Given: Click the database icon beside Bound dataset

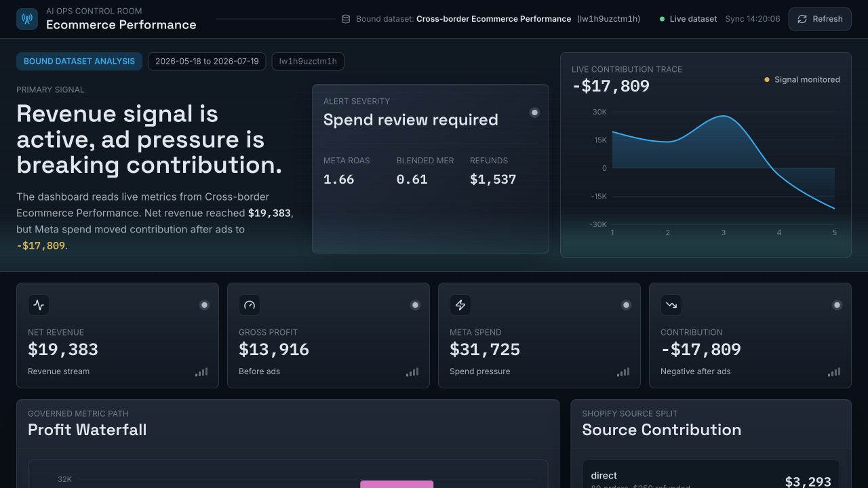Looking at the screenshot, I should click(346, 19).
